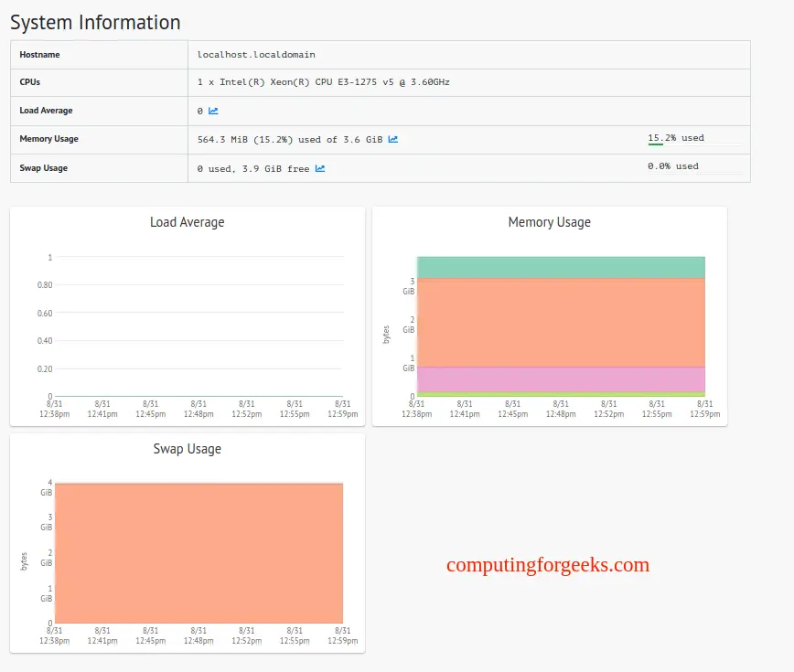Click 12:48pm tick on Load Average chart
794x672 pixels.
tap(198, 409)
